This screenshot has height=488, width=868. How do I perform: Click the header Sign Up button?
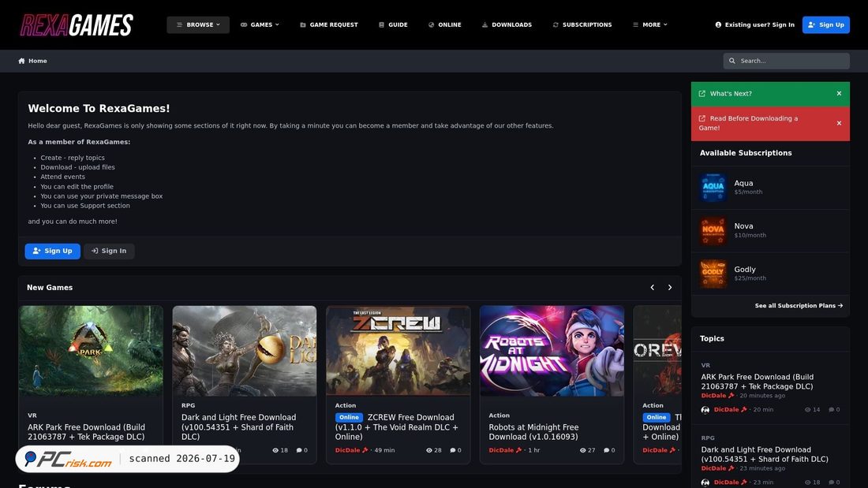(826, 25)
